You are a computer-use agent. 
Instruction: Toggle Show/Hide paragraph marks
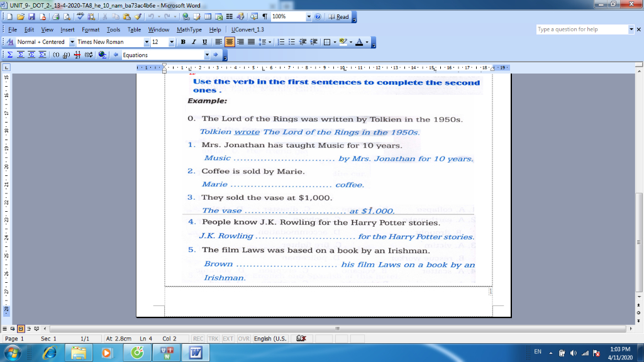pos(265,17)
